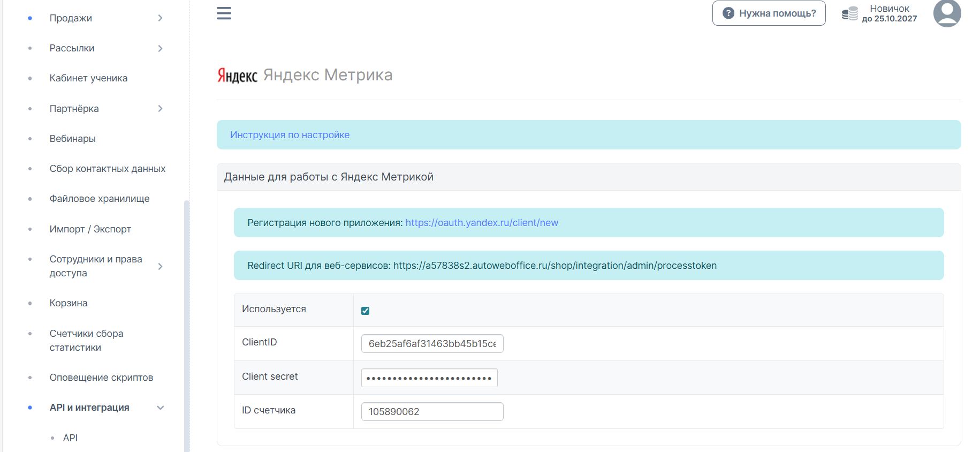Image resolution: width=980 pixels, height=452 pixels.
Task: Click into the ClientID input field
Action: point(432,344)
